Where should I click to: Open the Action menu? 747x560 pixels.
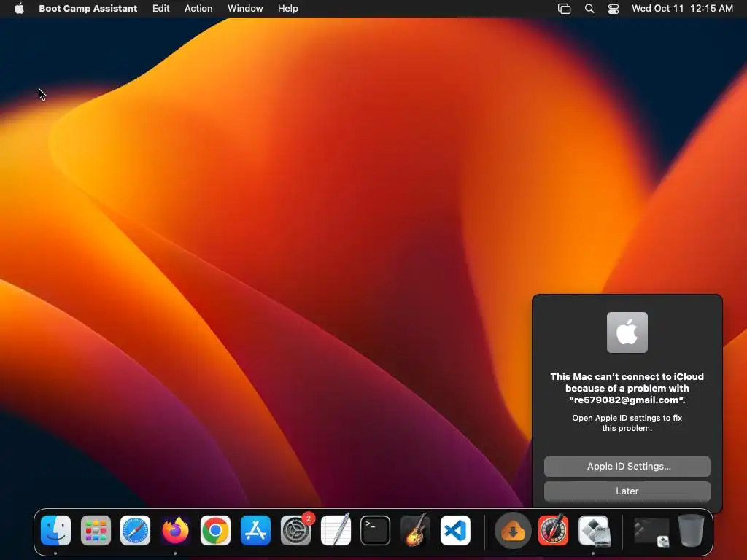point(198,9)
